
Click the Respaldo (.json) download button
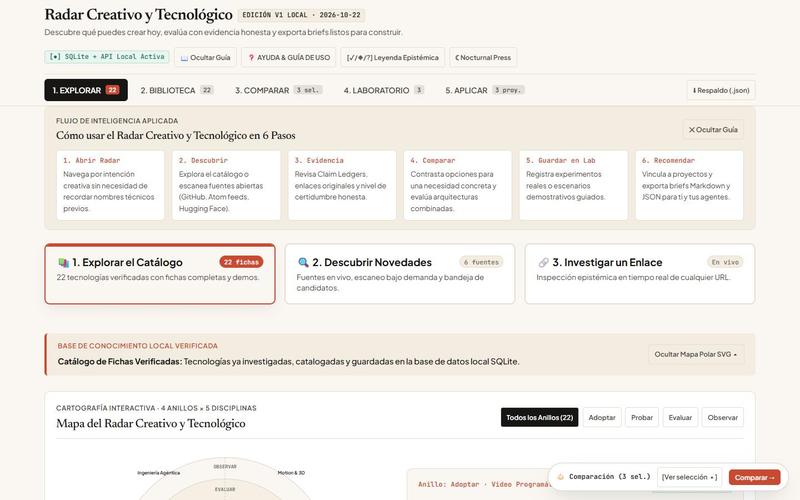tap(721, 90)
